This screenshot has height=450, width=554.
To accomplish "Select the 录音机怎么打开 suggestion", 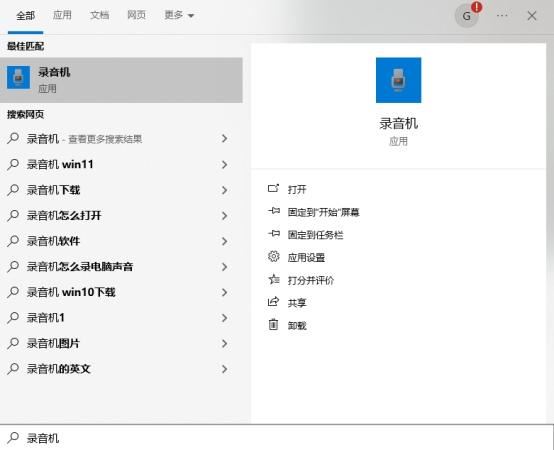I will pos(121,215).
